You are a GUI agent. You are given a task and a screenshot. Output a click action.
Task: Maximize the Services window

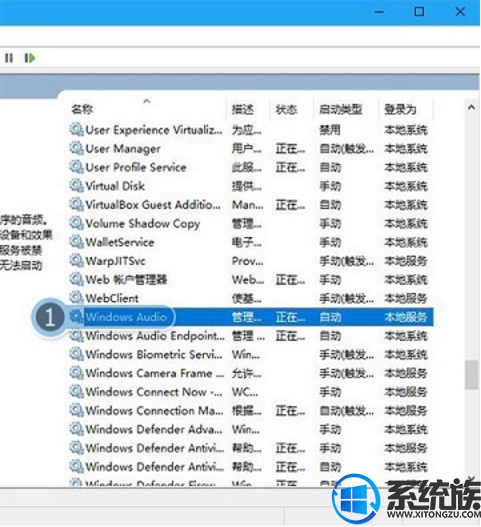coord(419,12)
